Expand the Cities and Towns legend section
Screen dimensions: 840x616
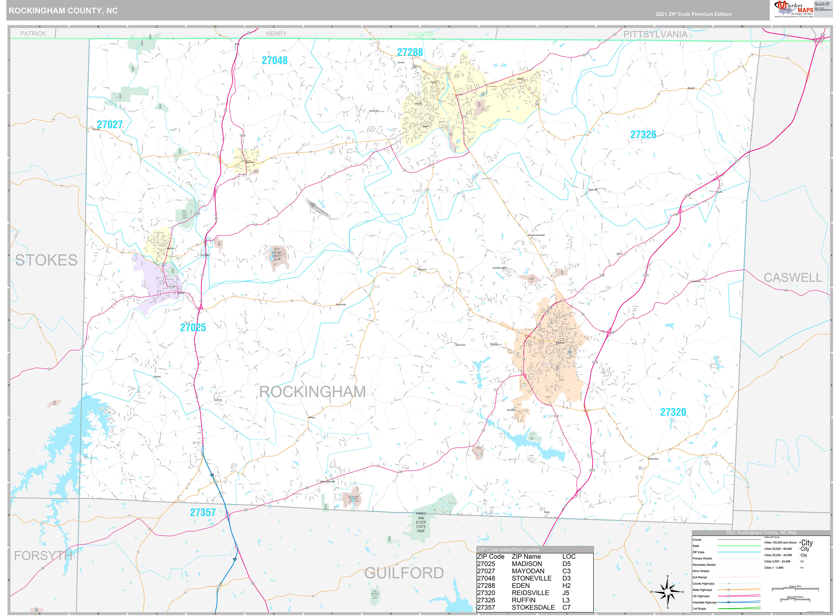pos(772,537)
